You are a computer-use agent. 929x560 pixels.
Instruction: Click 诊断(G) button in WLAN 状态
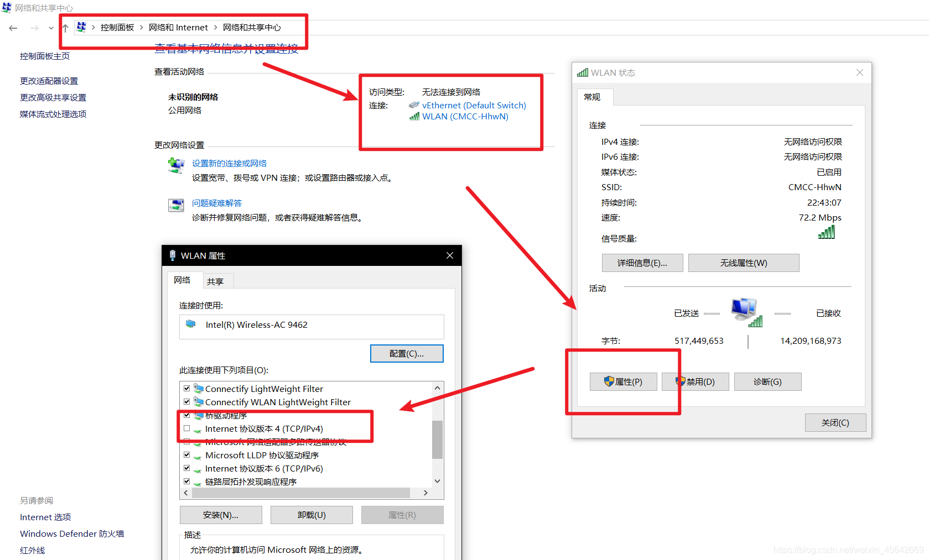(x=767, y=382)
